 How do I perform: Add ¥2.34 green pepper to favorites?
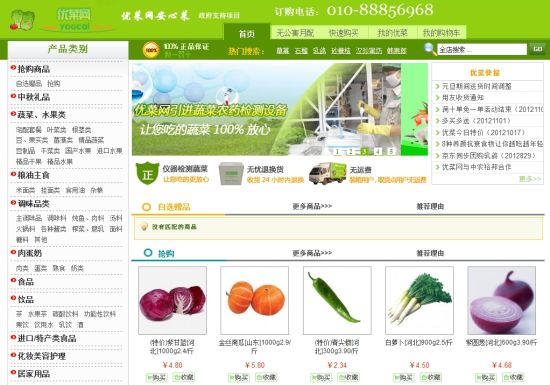click(x=348, y=377)
